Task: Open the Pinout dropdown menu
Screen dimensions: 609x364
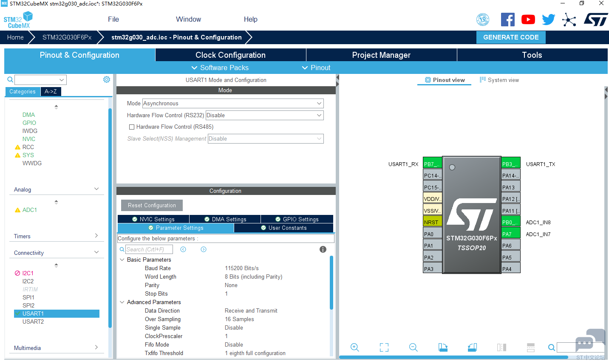Action: [316, 68]
